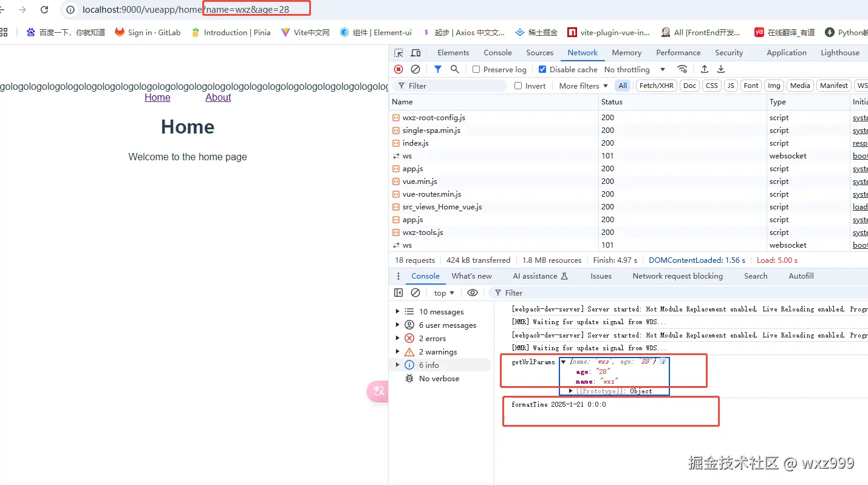Screen dimensions: 868x485
Task: Open the AI assistance drawer tab
Action: (x=540, y=276)
